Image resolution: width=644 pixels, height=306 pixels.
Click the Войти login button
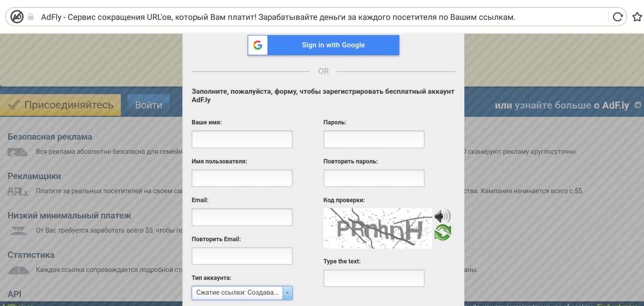pos(149,105)
